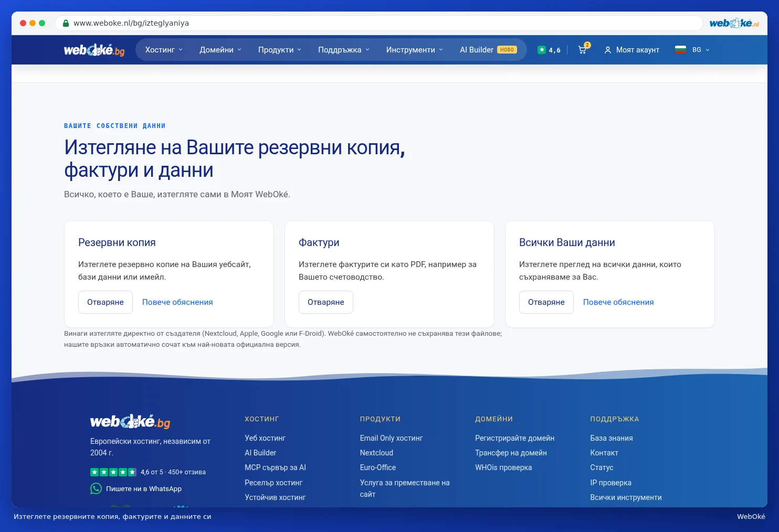The height and width of the screenshot is (532, 779).
Task: Expand the Поддръжка dropdown menu
Action: pos(344,50)
